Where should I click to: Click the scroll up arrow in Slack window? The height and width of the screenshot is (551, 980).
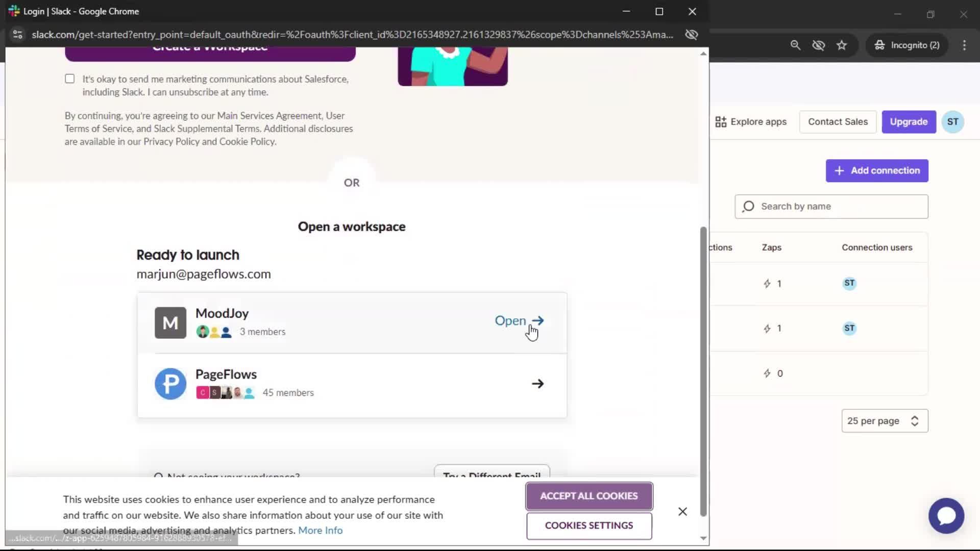click(x=703, y=54)
